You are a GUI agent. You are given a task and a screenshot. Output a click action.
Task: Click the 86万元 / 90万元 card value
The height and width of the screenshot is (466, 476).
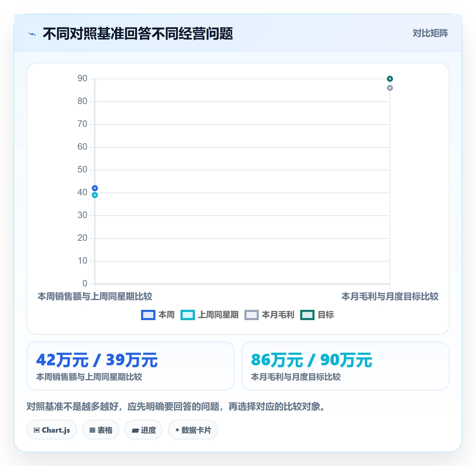coord(312,360)
